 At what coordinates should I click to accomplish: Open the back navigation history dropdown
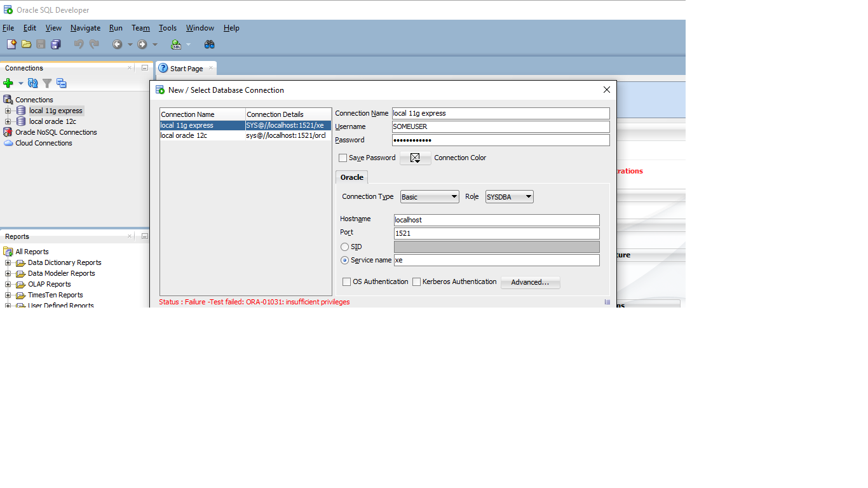[130, 44]
